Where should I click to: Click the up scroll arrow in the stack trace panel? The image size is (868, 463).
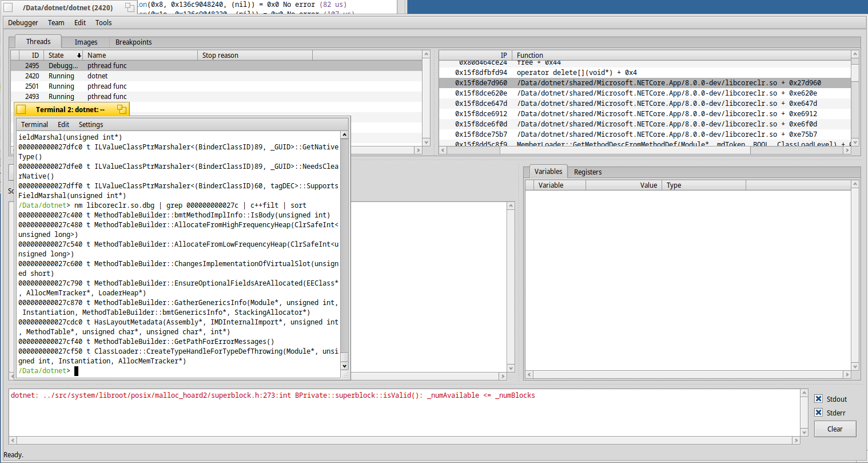[x=855, y=54]
